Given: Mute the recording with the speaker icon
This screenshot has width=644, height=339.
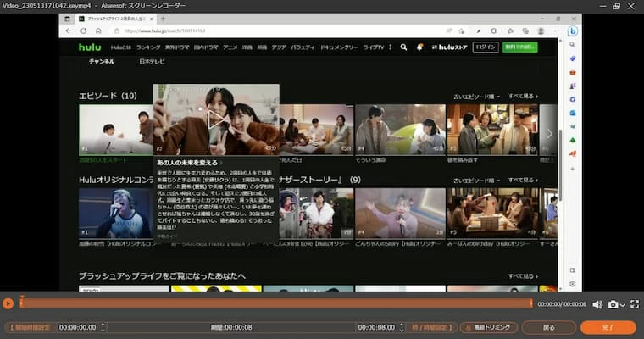Looking at the screenshot, I should click(597, 304).
